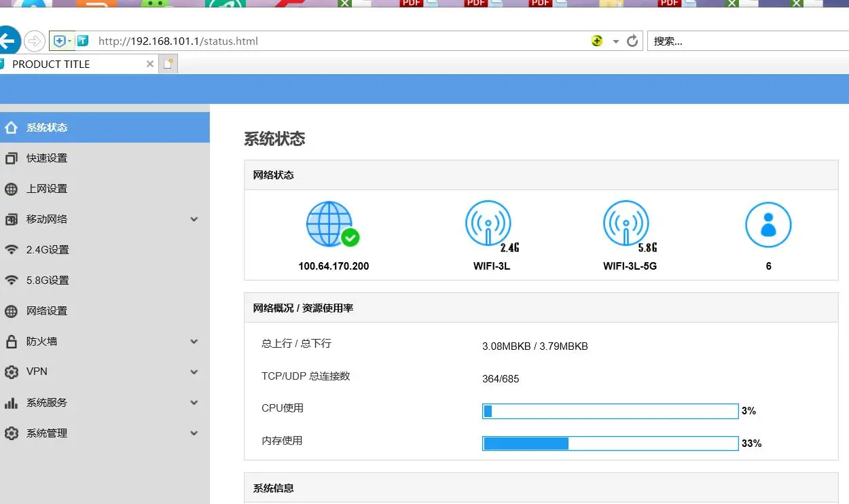Click the globe icon beside 上网设置

pyautogui.click(x=11, y=189)
